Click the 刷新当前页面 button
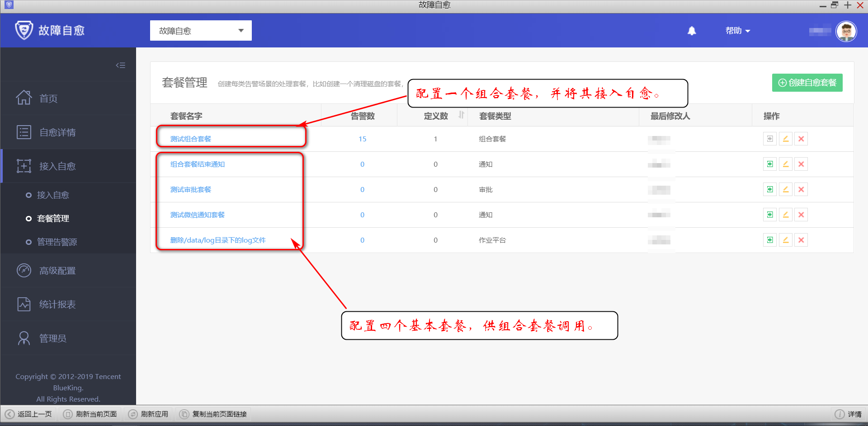This screenshot has width=868, height=426. (90, 414)
